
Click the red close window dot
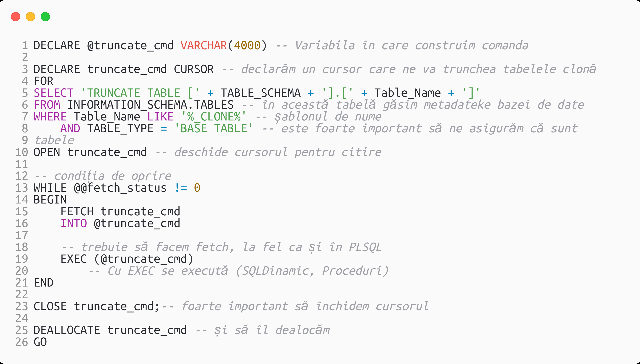pos(16,17)
